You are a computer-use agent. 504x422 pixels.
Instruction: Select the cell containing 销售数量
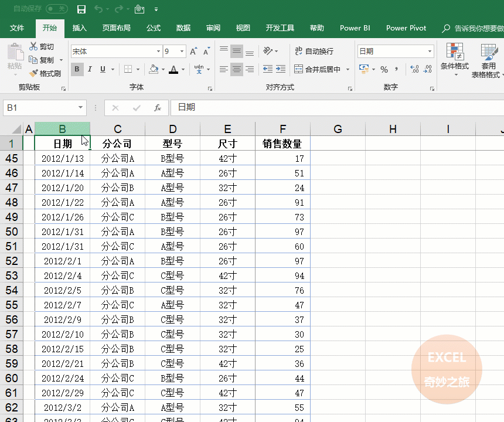point(282,144)
